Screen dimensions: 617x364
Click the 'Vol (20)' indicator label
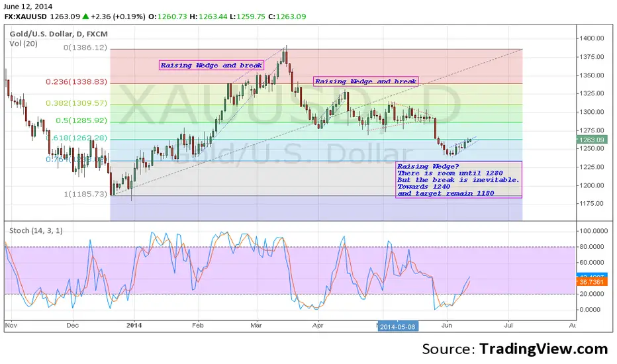24,44
